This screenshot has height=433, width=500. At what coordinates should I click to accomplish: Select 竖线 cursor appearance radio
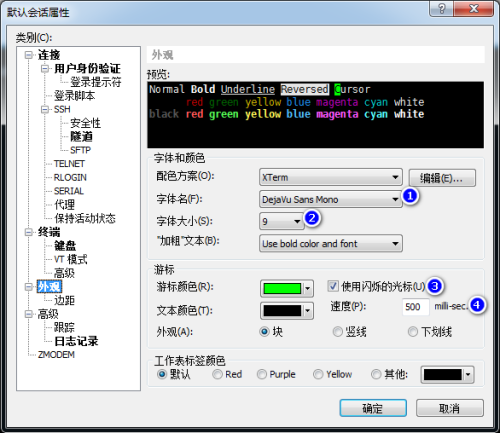tap(337, 332)
